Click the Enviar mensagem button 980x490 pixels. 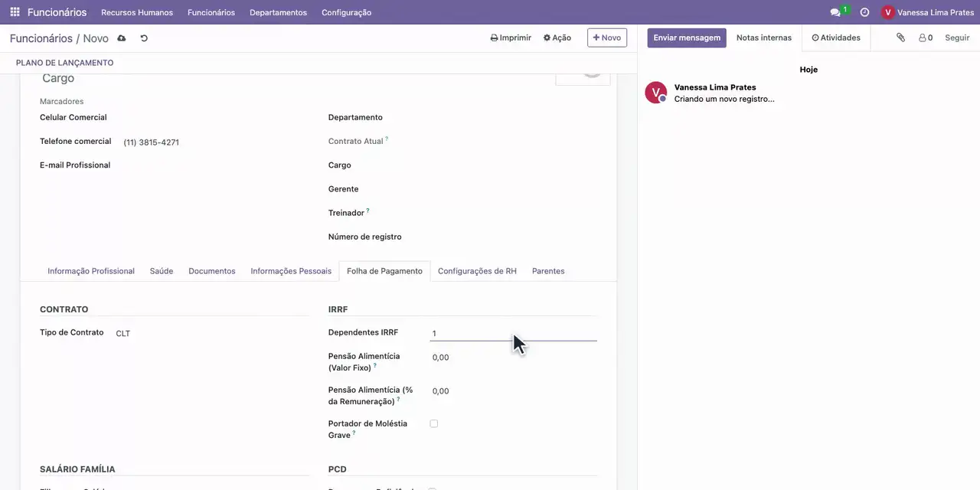[x=687, y=38]
